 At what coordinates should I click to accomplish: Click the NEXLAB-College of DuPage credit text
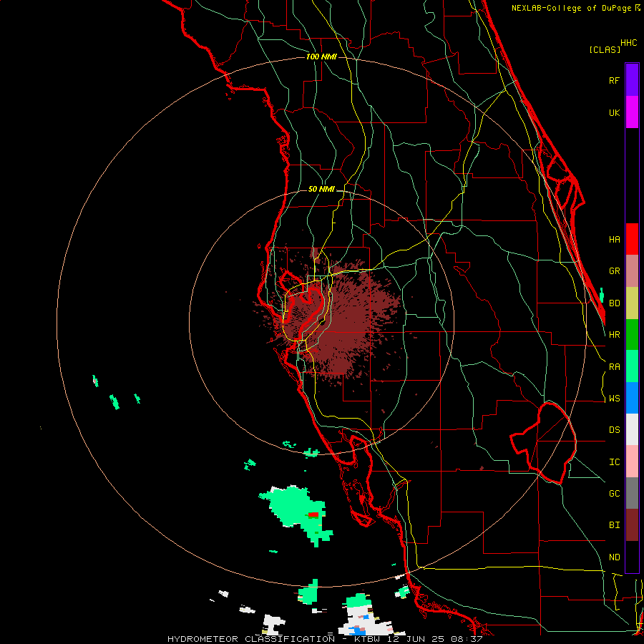point(571,8)
